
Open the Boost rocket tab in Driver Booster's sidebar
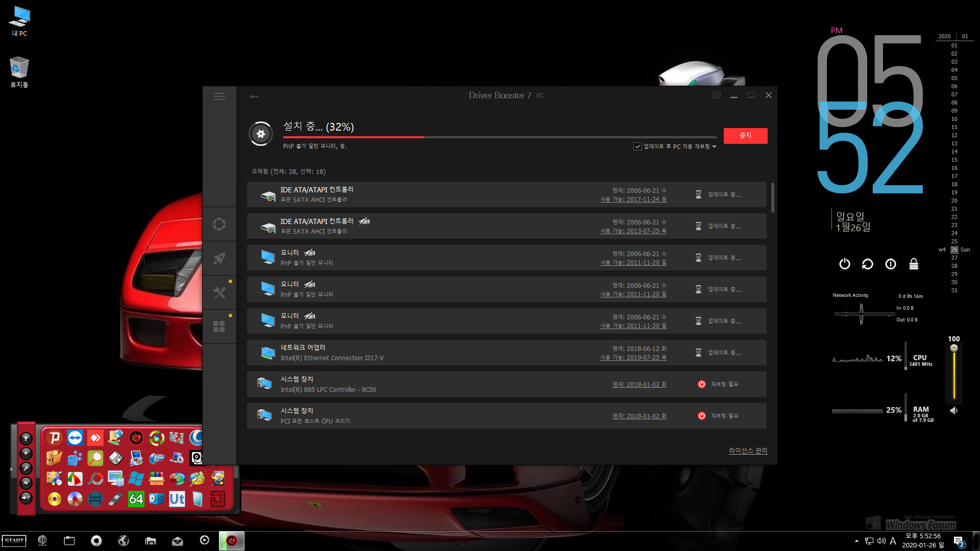(219, 259)
